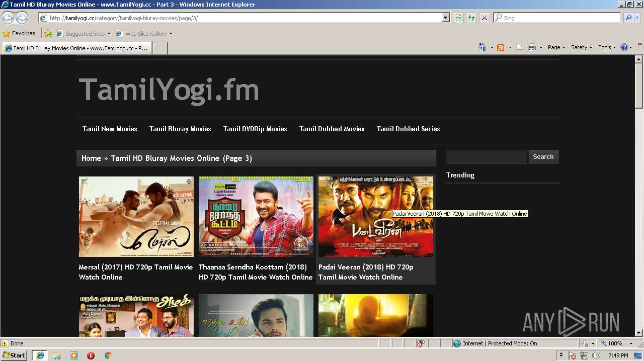The width and height of the screenshot is (644, 362).
Task: Launch Windows Media Player from taskbar
Action: pyautogui.click(x=74, y=355)
